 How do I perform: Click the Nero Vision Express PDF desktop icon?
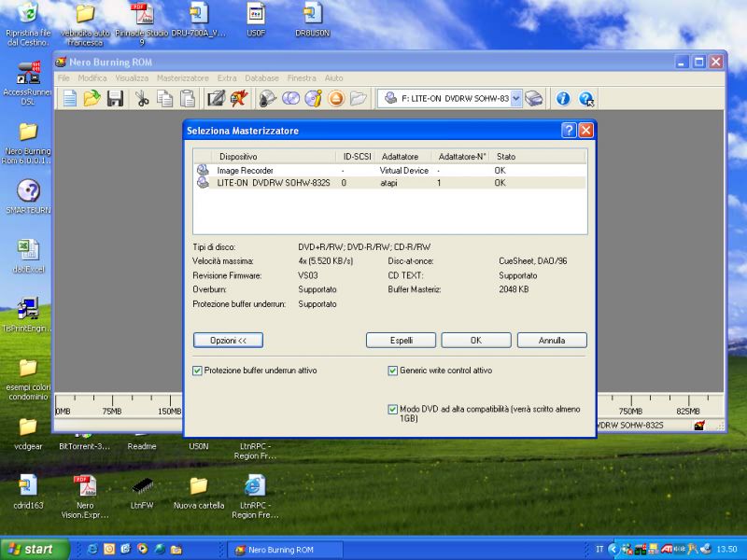[85, 497]
